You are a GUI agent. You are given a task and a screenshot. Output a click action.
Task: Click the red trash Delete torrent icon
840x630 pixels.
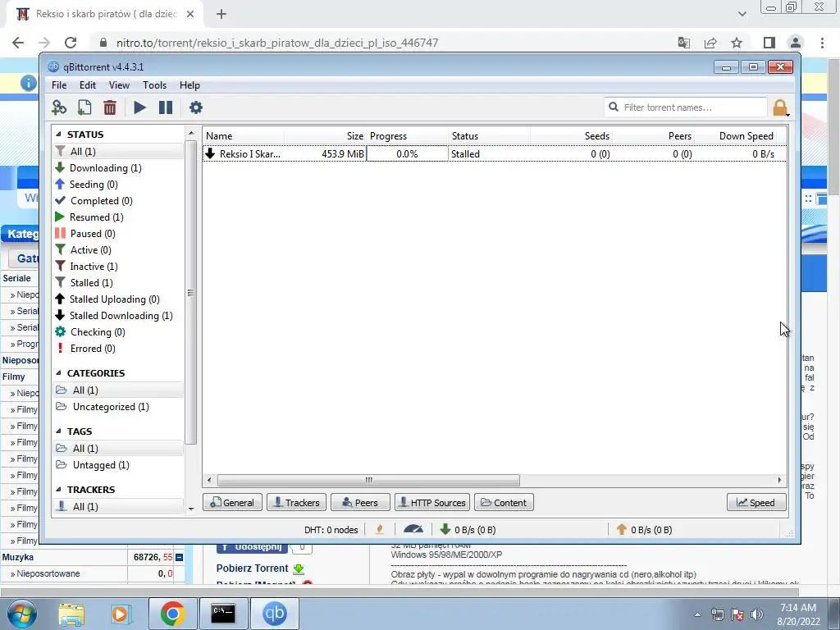point(110,107)
